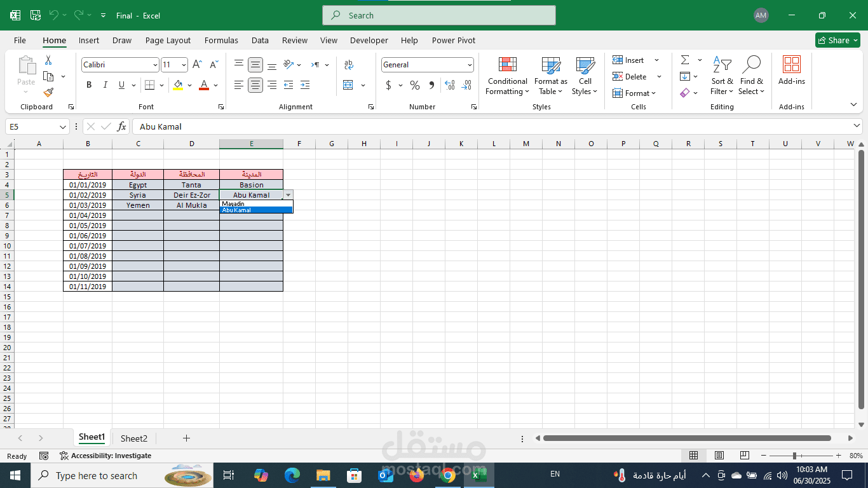Open the General number format dropdown

470,65
